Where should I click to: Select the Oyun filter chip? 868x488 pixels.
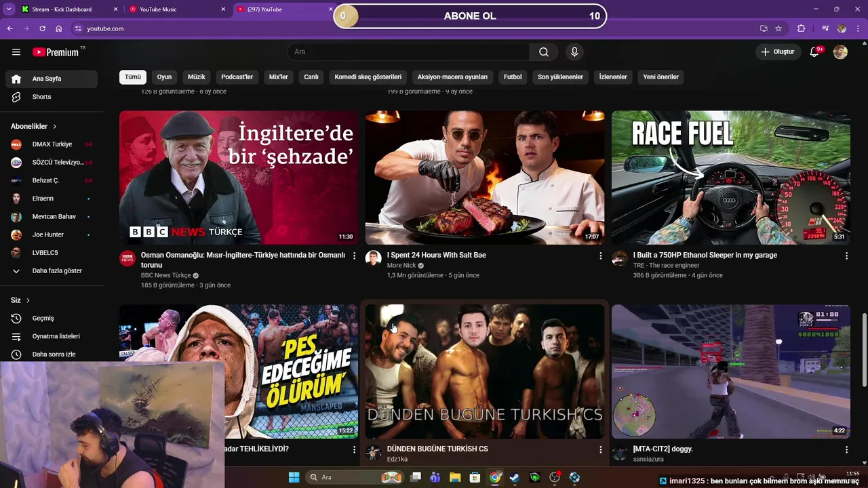[x=165, y=77]
